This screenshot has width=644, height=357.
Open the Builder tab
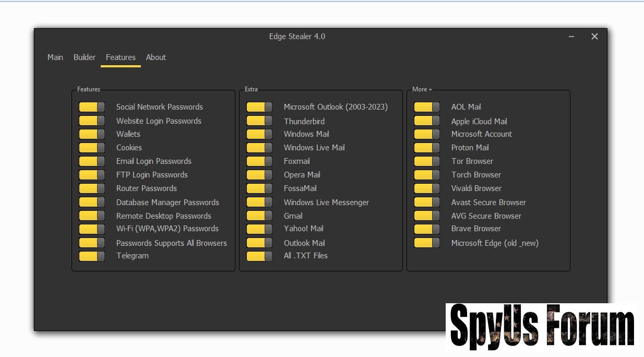(x=85, y=57)
